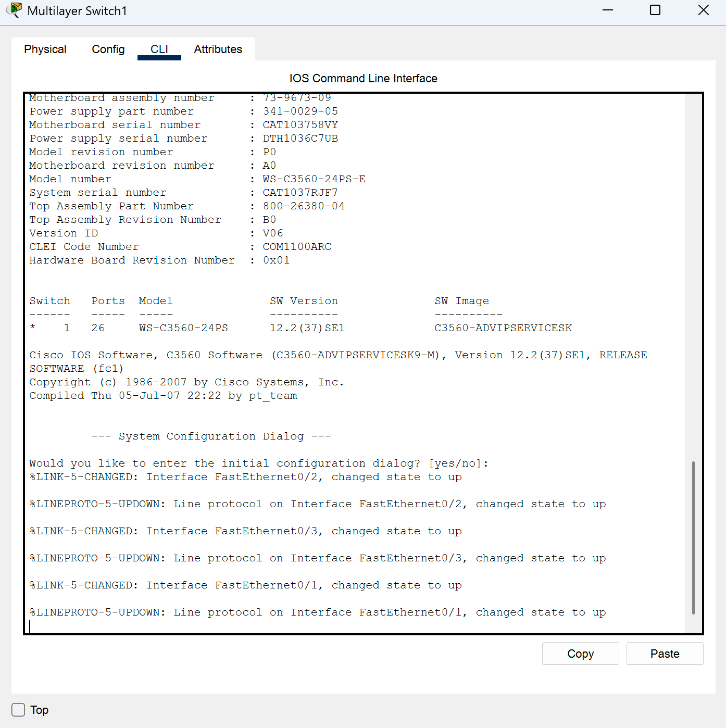Click the Version ID value V06
The width and height of the screenshot is (726, 728).
point(273,233)
